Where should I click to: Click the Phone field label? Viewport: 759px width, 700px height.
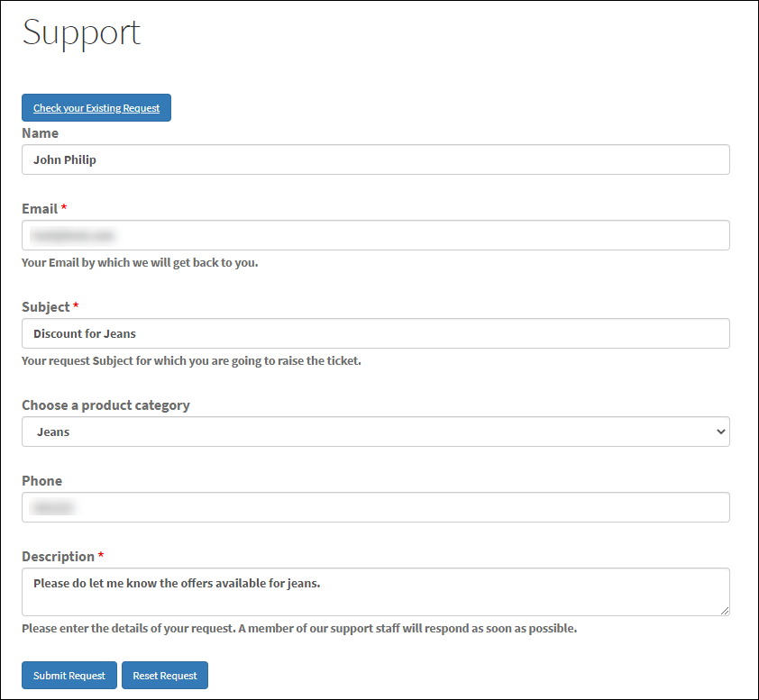42,481
